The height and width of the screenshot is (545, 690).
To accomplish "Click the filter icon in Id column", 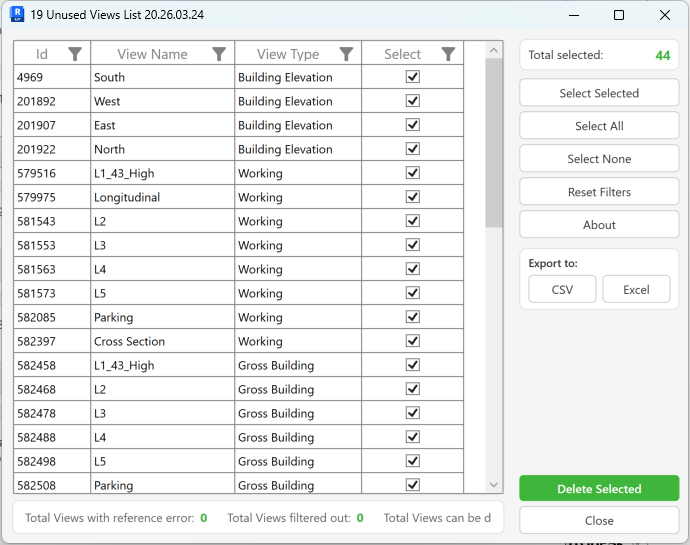I will (75, 54).
